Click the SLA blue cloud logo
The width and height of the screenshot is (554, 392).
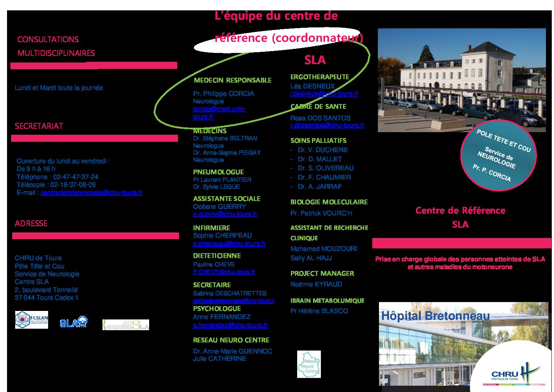(x=73, y=322)
